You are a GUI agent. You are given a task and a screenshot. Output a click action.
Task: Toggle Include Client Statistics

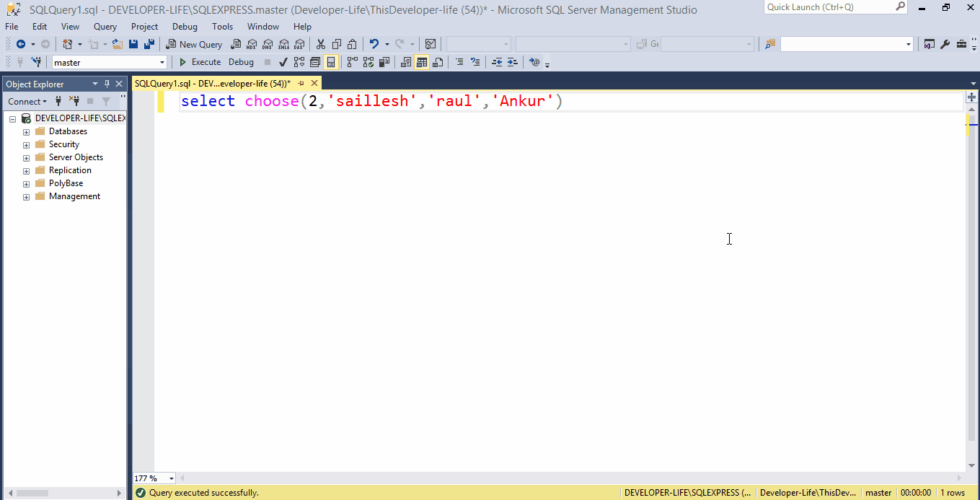[384, 62]
